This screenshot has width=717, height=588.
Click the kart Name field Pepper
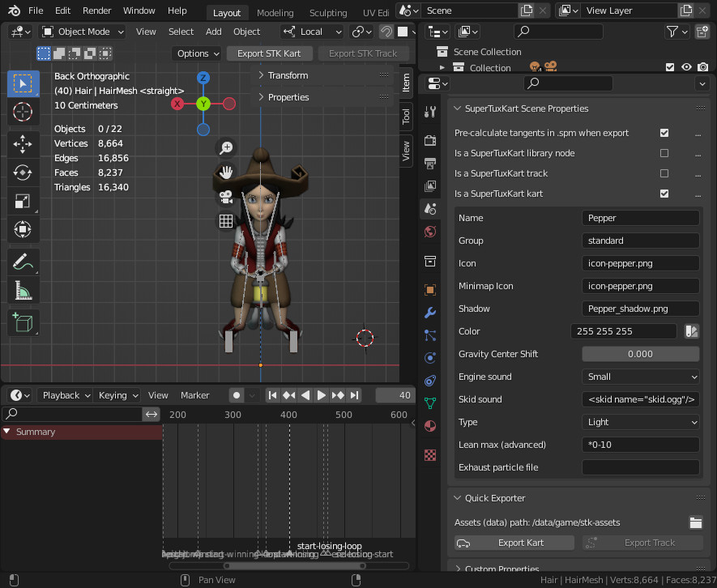pyautogui.click(x=640, y=218)
